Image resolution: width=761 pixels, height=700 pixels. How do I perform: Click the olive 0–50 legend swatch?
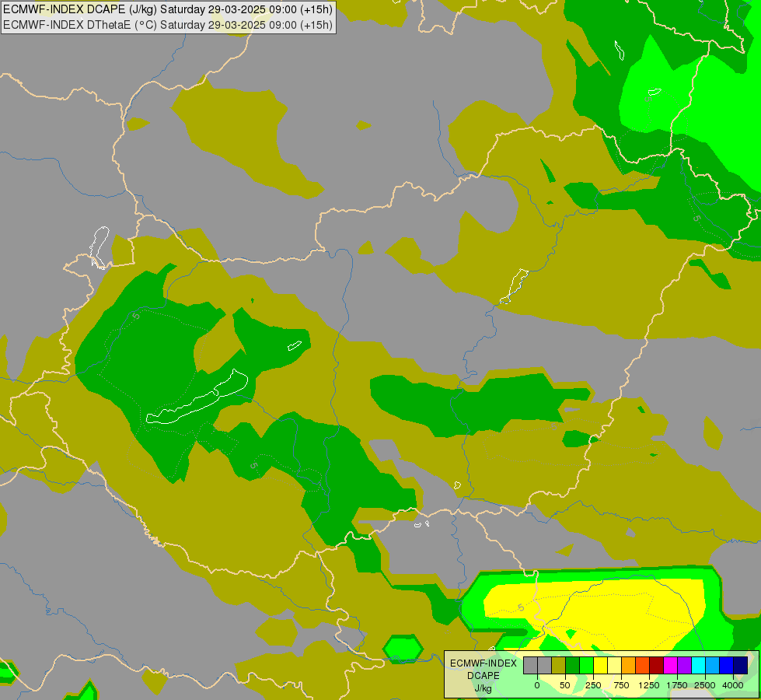558,665
